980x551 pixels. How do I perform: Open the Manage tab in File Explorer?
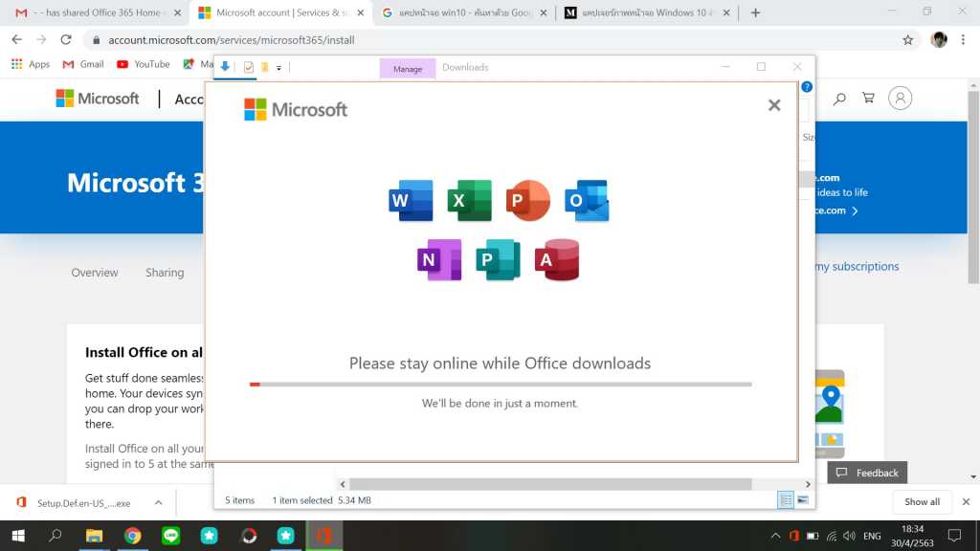[408, 69]
